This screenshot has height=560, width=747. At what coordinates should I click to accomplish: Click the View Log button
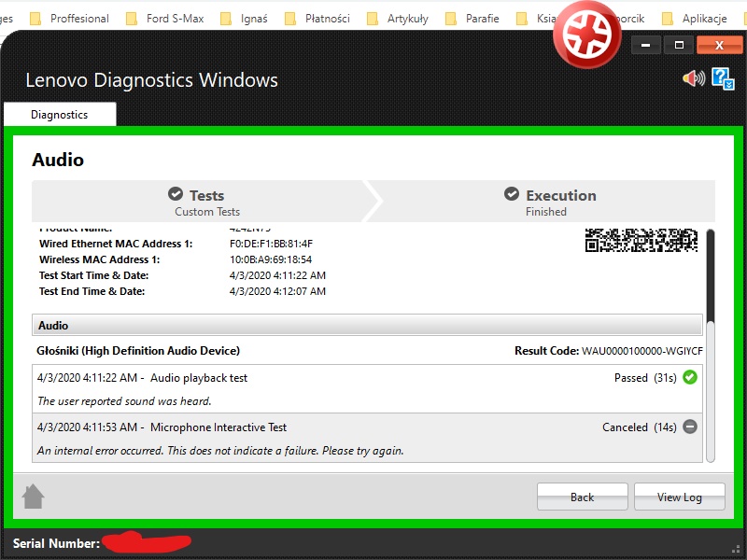point(680,497)
